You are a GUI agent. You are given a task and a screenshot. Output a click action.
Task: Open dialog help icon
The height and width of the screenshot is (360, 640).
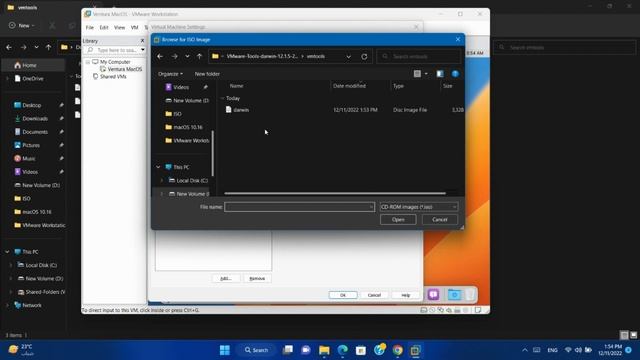(x=455, y=74)
